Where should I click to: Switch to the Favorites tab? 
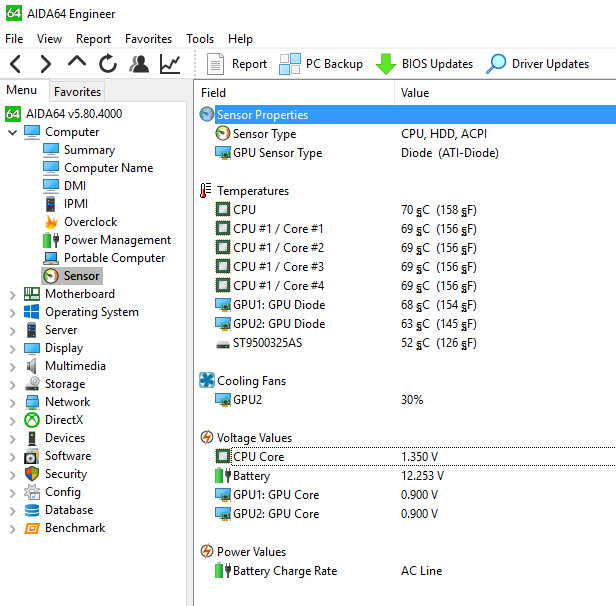tap(77, 92)
